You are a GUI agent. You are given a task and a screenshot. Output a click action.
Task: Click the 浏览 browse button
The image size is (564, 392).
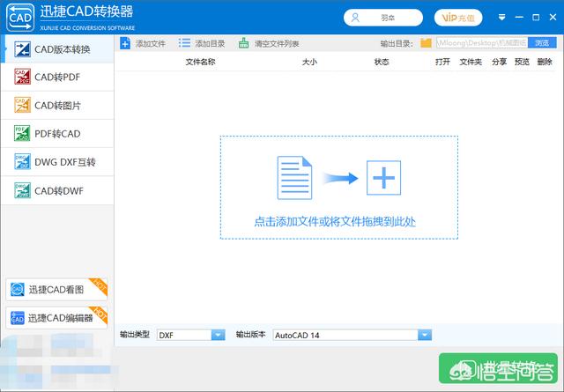pyautogui.click(x=541, y=42)
